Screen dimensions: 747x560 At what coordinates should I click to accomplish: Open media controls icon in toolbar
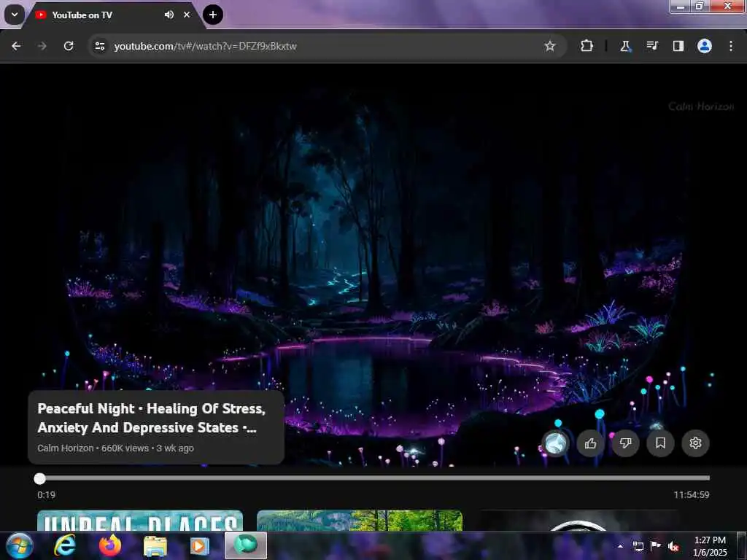click(x=651, y=46)
